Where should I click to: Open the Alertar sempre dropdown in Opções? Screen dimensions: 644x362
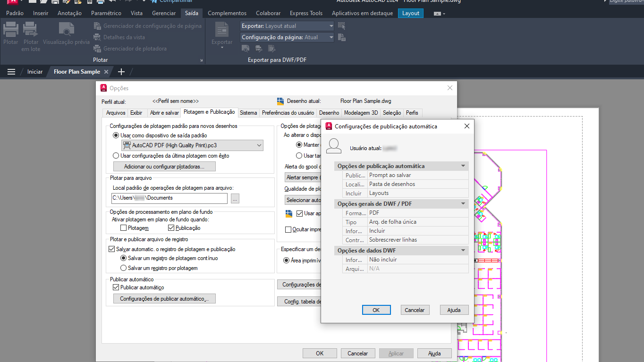303,177
